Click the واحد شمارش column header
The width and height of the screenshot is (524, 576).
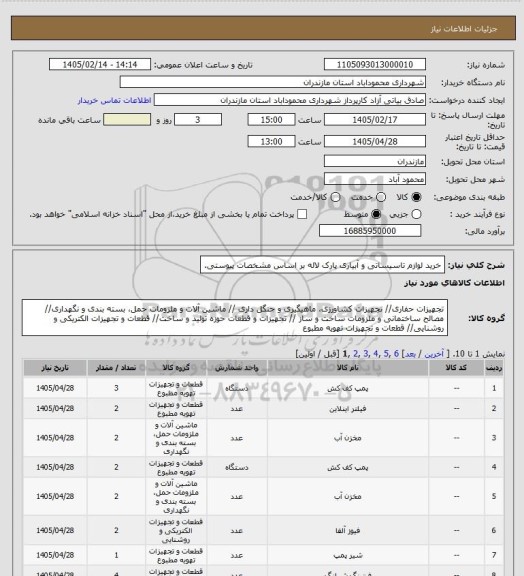click(x=237, y=368)
